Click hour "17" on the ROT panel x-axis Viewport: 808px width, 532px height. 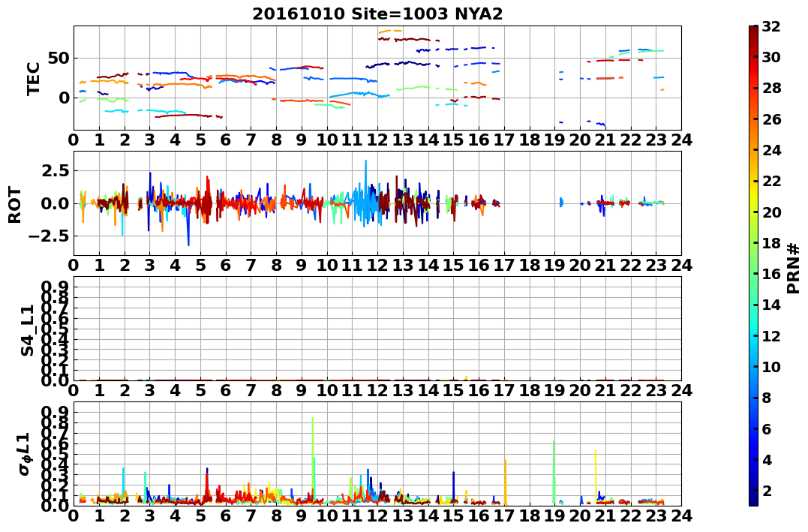[504, 265]
